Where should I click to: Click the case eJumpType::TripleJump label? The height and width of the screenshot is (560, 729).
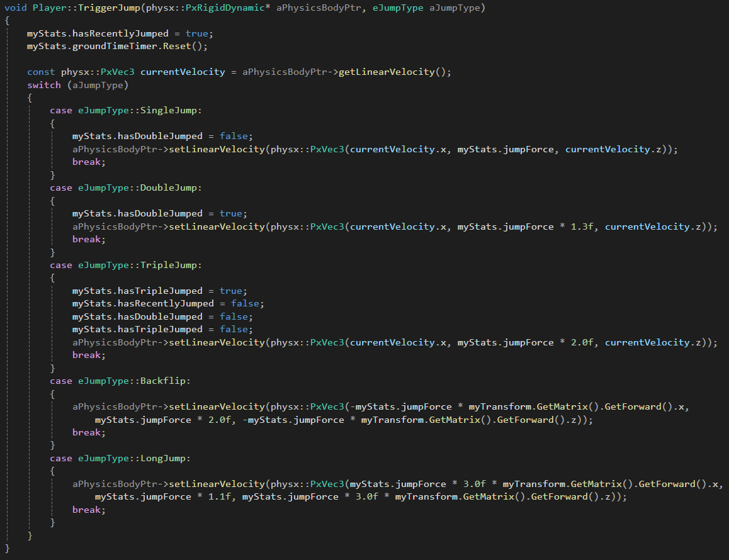(x=126, y=265)
